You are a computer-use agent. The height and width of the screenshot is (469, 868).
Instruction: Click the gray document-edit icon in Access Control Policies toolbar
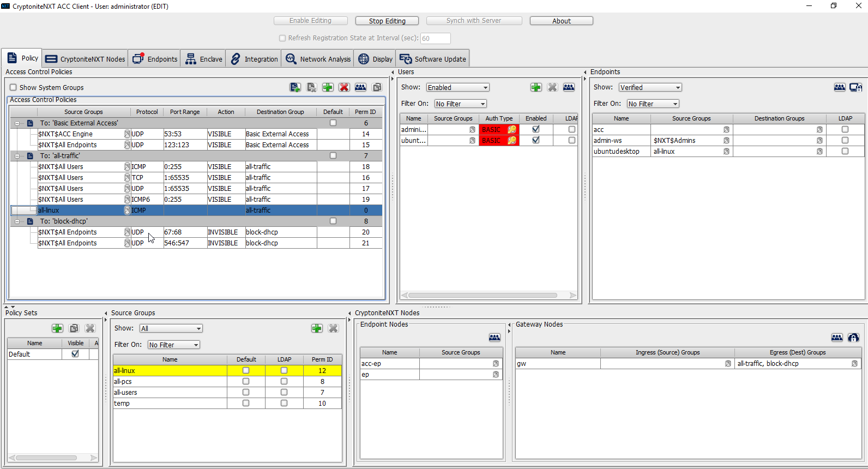pos(311,87)
